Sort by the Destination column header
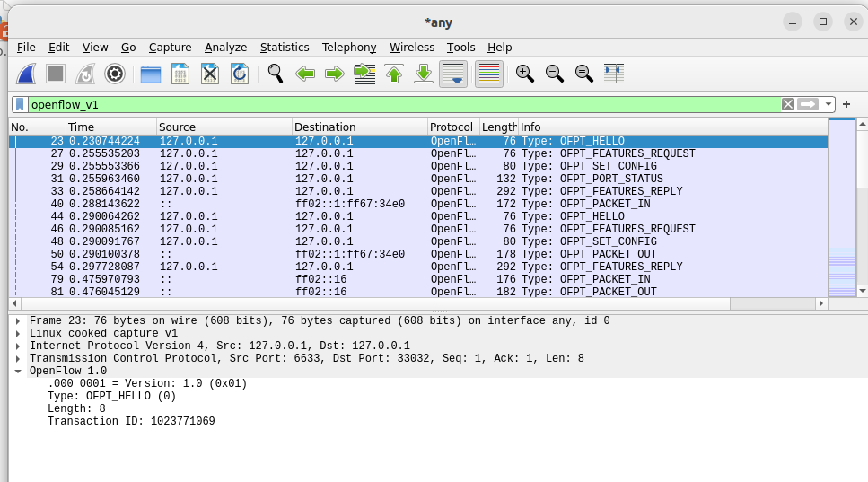The image size is (868, 482). pyautogui.click(x=360, y=127)
